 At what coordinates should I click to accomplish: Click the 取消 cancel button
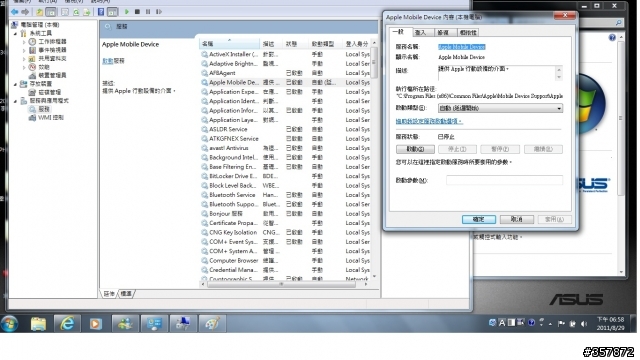517,219
